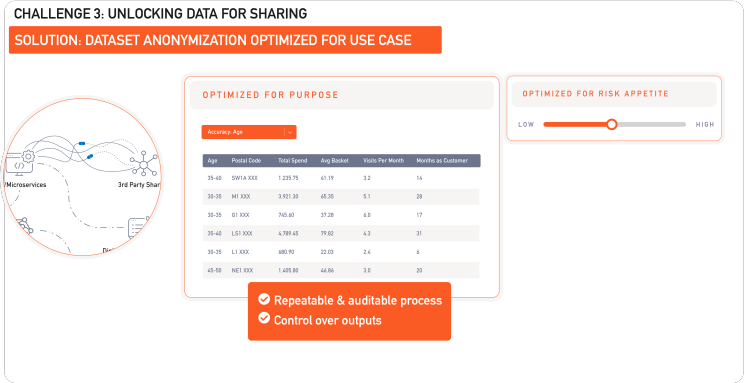This screenshot has height=383, width=744.
Task: Click the Months as Customer header
Action: [442, 161]
